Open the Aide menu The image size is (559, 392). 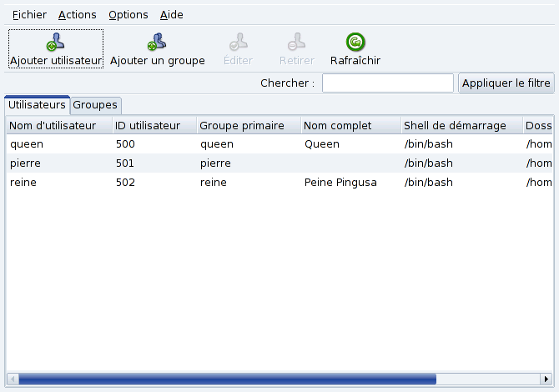(x=171, y=15)
